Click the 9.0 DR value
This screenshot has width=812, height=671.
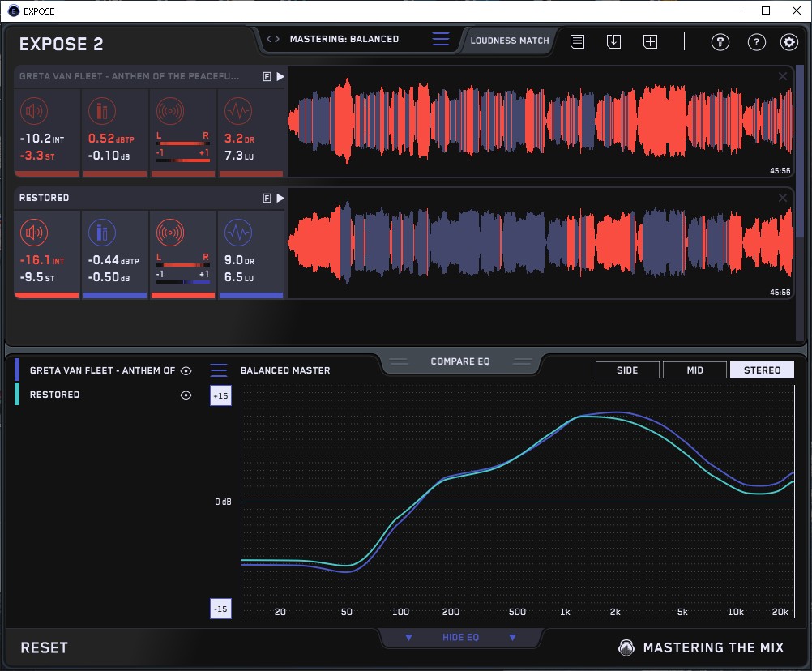[x=239, y=260]
